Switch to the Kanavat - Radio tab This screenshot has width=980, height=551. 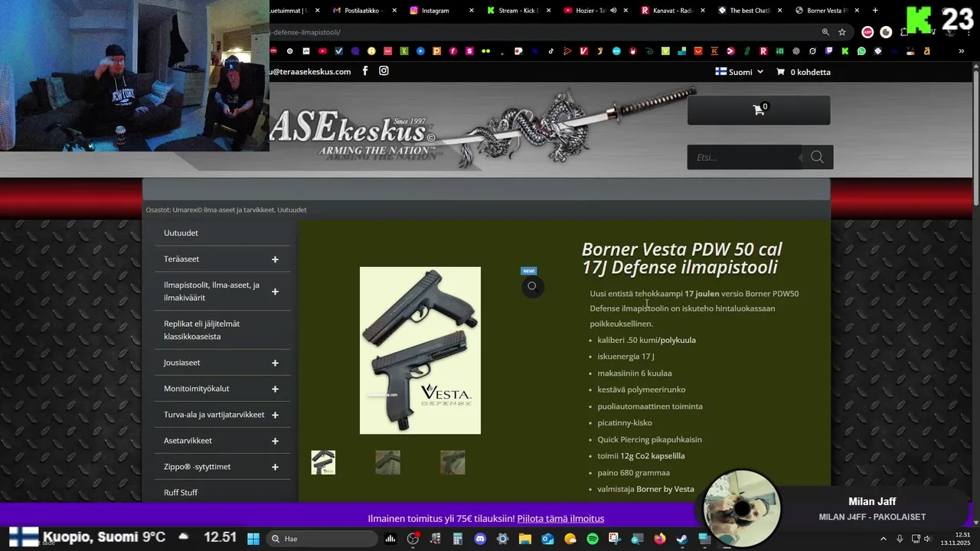point(672,11)
